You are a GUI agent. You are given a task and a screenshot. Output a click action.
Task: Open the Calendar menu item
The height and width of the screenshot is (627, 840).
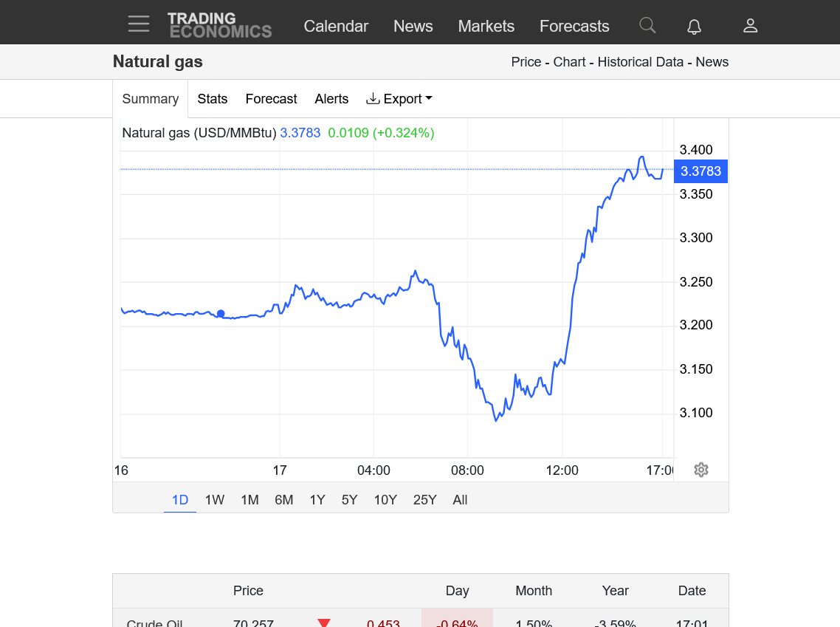336,26
